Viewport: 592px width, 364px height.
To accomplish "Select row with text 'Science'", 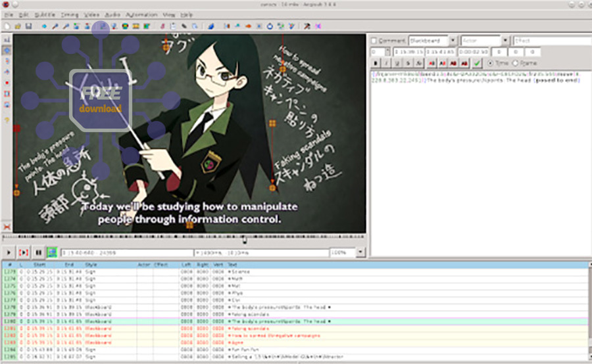I will pyautogui.click(x=295, y=271).
